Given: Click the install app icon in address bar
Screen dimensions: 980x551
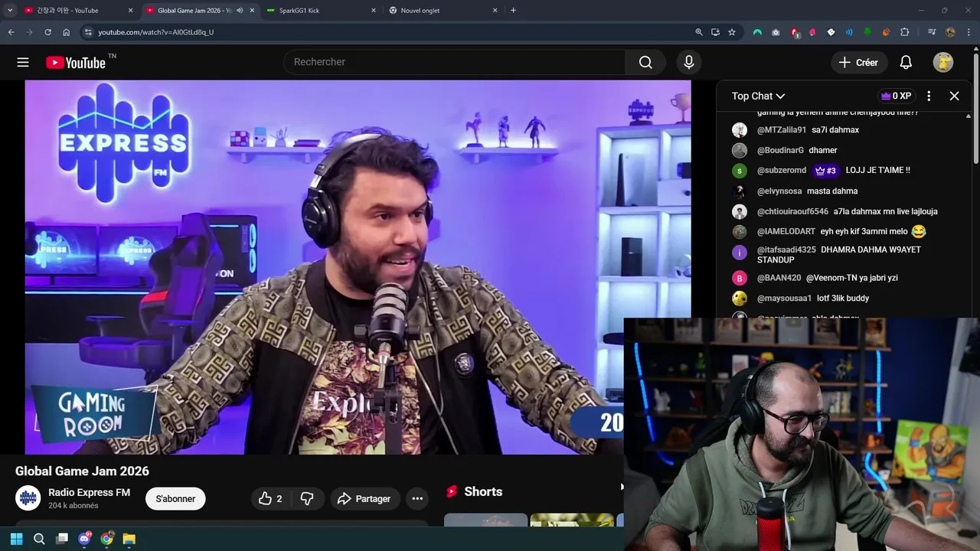Looking at the screenshot, I should pos(715,32).
